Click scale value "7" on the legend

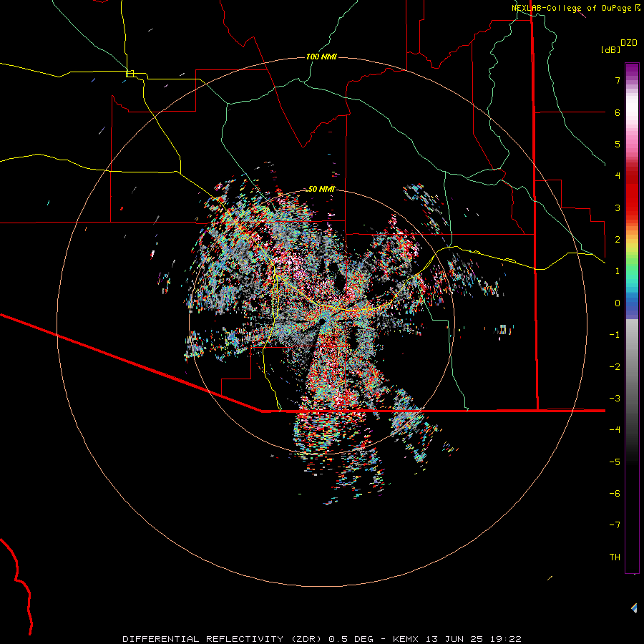(x=618, y=80)
